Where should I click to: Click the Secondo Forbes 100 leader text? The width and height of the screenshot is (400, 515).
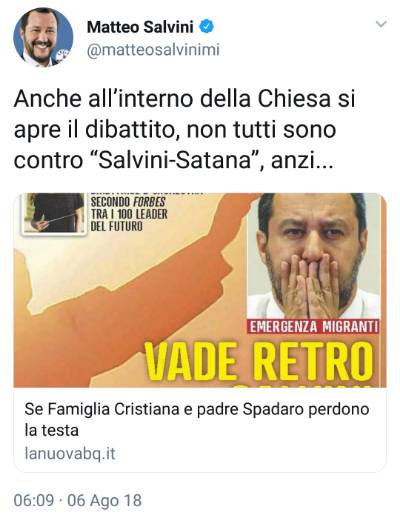(129, 214)
